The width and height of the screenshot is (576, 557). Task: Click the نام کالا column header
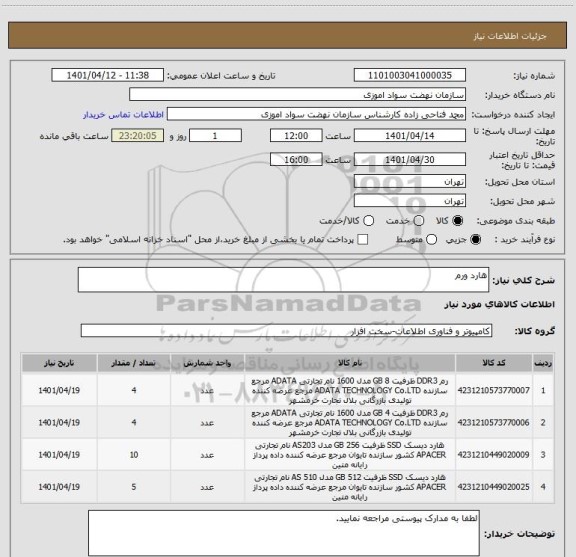pos(350,363)
